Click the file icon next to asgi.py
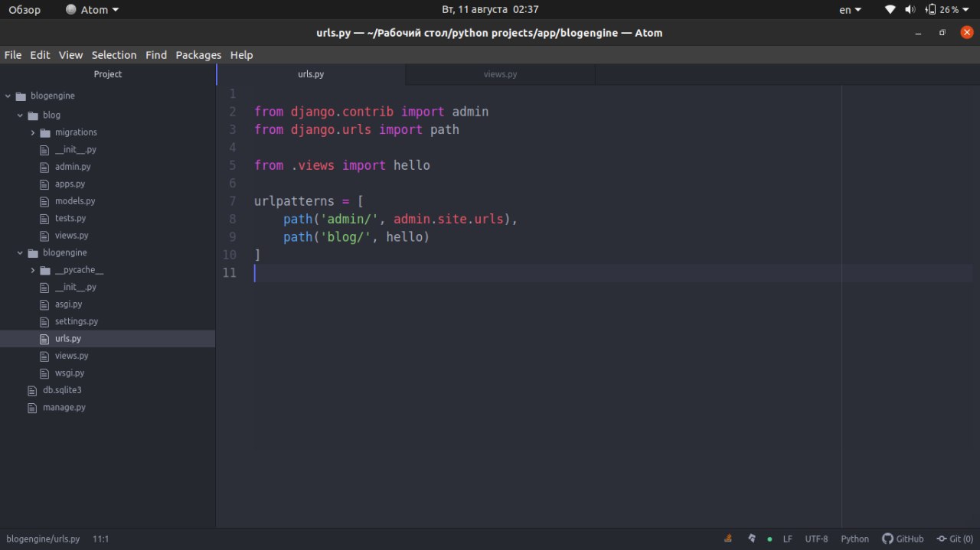 (44, 304)
